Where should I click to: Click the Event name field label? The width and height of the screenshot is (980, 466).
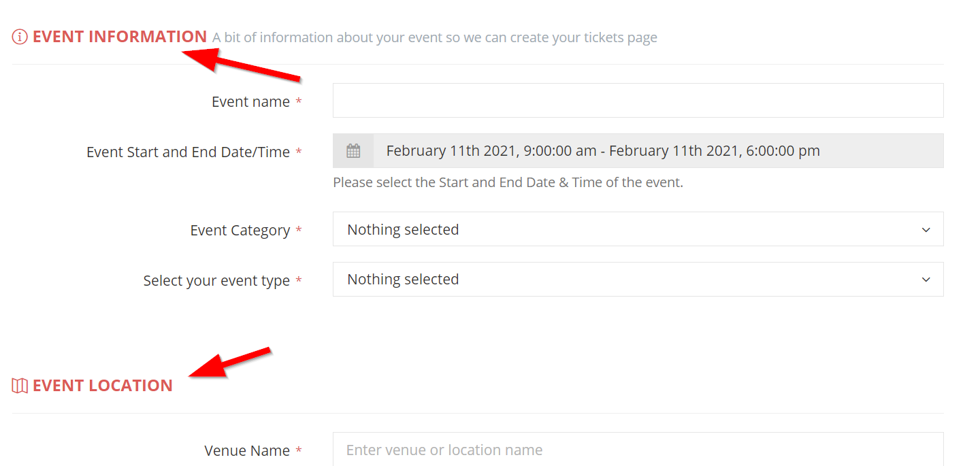pyautogui.click(x=250, y=102)
